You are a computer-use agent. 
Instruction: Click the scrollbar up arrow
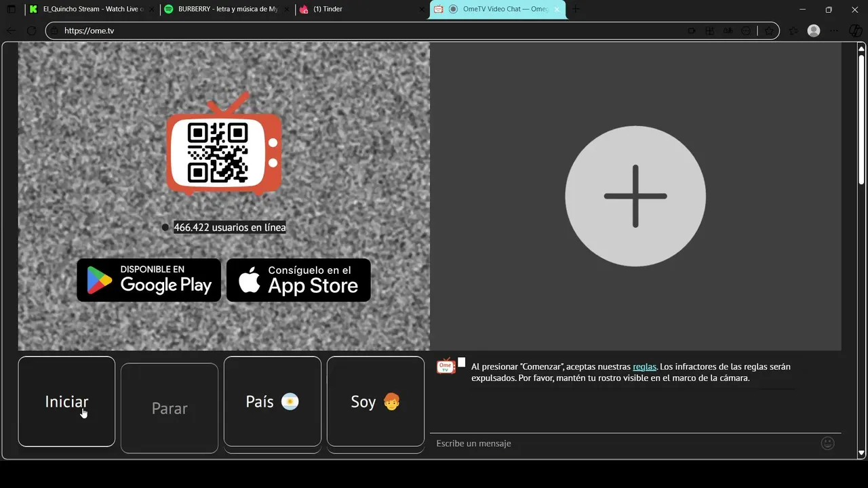[x=861, y=48]
